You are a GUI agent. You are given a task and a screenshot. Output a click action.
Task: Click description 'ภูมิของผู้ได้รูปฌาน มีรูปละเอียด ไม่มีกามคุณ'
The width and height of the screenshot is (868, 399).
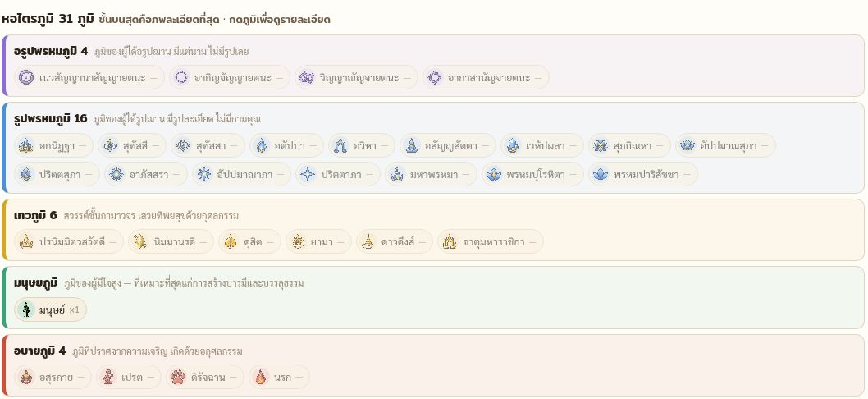[x=177, y=118]
